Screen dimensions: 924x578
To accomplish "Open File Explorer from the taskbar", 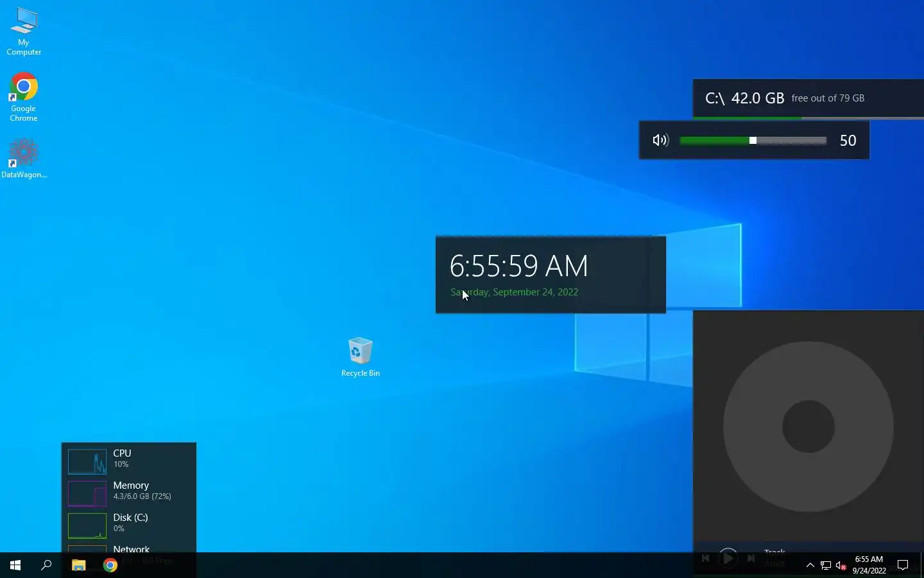I will tap(78, 565).
